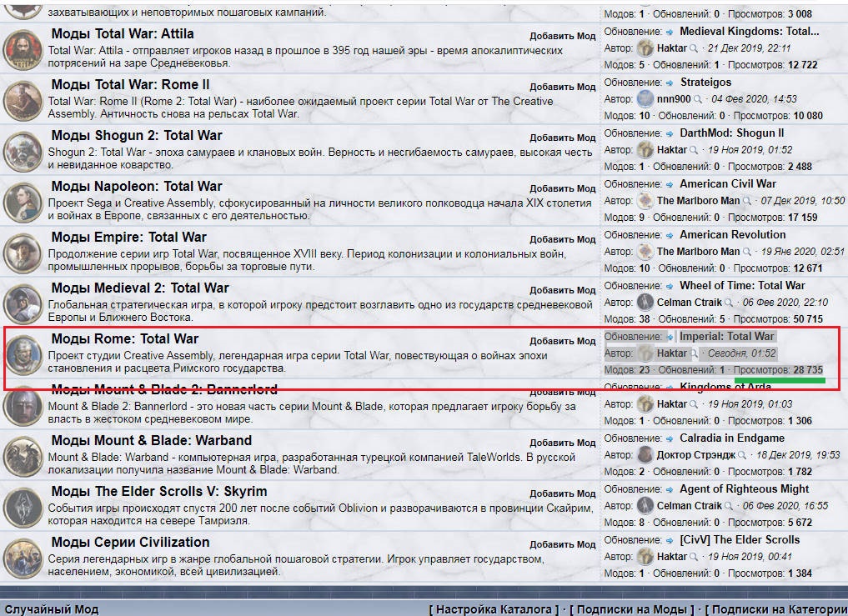The height and width of the screenshot is (616, 848).
Task: Open Моды Medieval 2: Total War category
Action: pos(140,288)
